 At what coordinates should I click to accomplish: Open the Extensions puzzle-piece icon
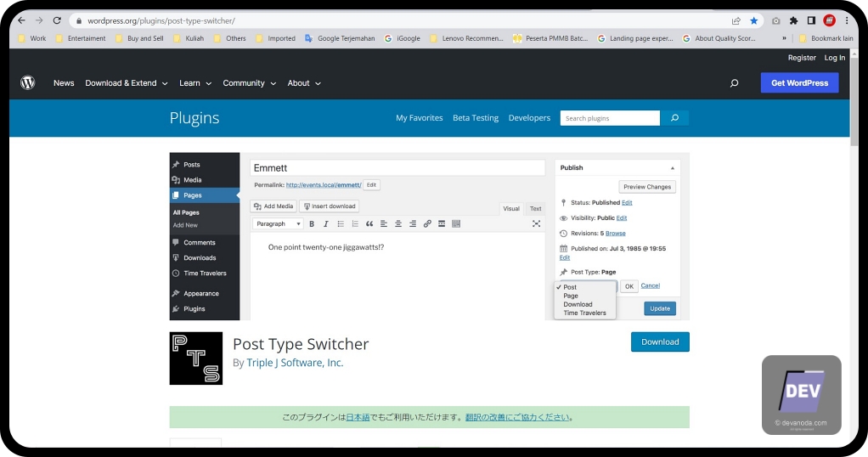click(x=793, y=20)
